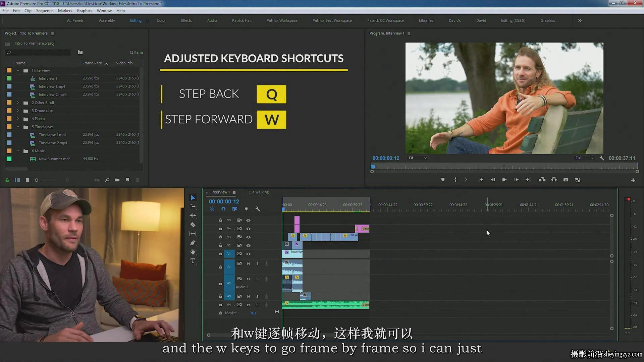644x362 pixels.
Task: Expand the 3 Drone clips bin
Action: [18, 111]
